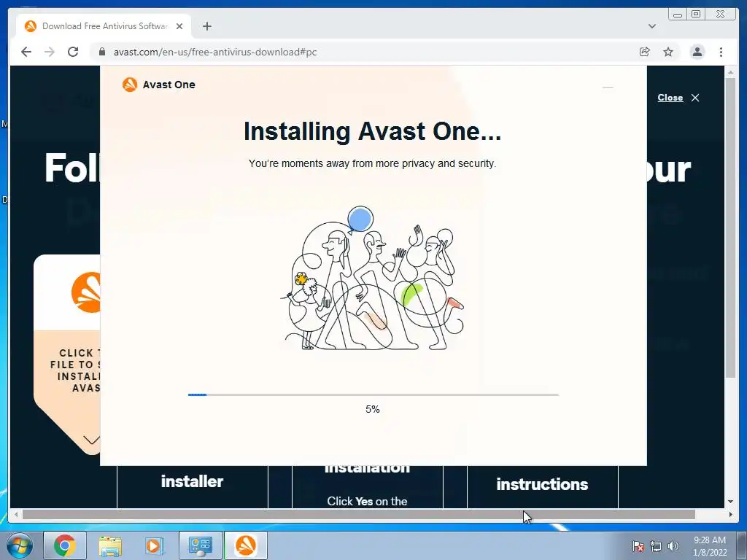Select Download Free Antivirus Software tab
This screenshot has height=560, width=747.
pyautogui.click(x=104, y=26)
